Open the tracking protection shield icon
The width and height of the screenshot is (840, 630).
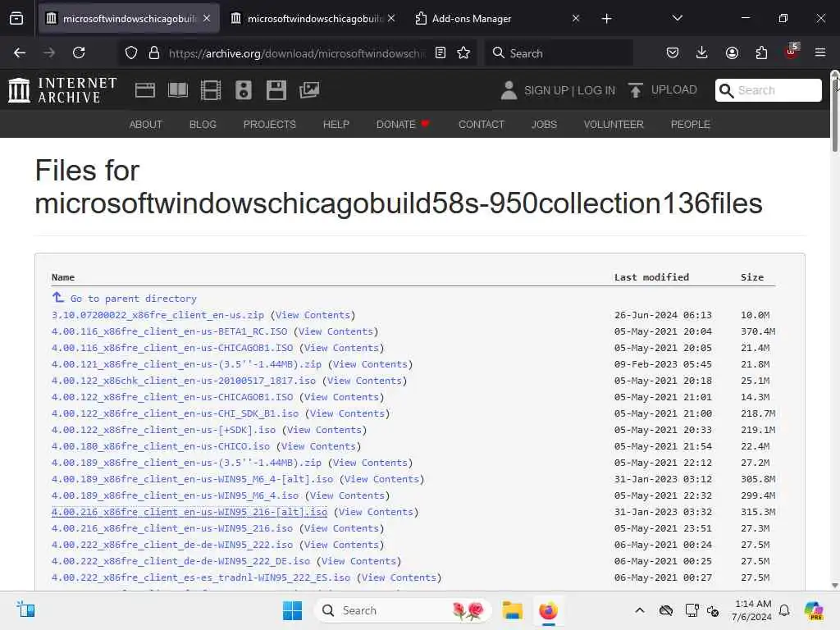[x=131, y=53]
